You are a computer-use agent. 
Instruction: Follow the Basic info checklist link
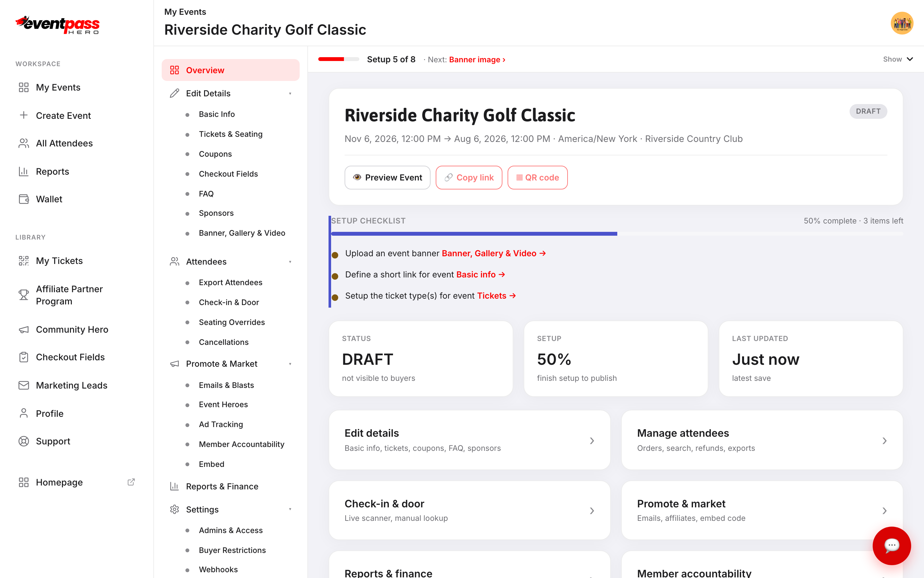(x=481, y=275)
